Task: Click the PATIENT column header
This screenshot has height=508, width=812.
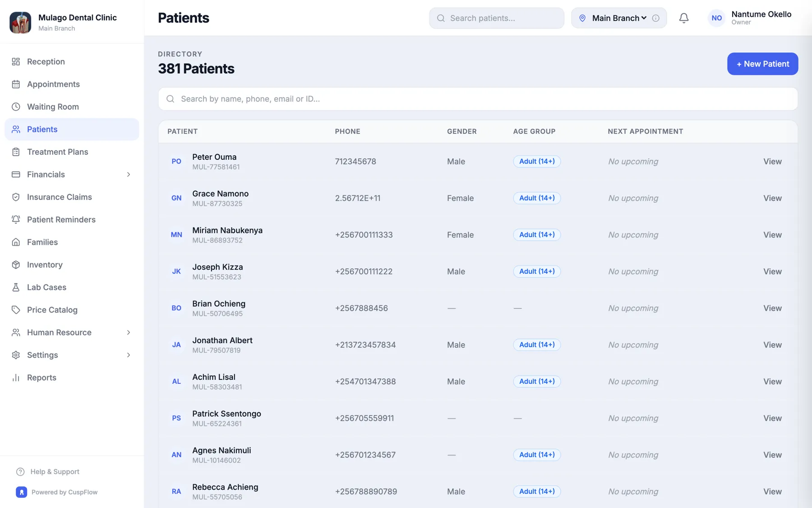Action: click(x=183, y=131)
